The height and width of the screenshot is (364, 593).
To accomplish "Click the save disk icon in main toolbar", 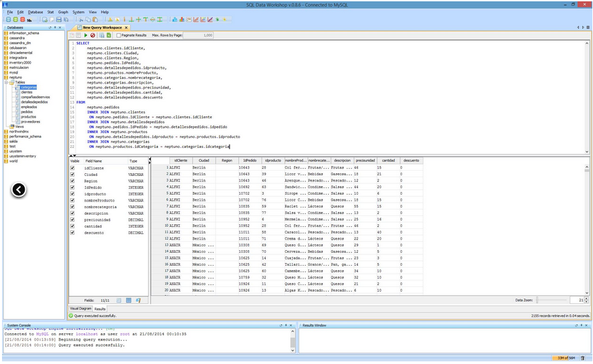I will pyautogui.click(x=58, y=19).
